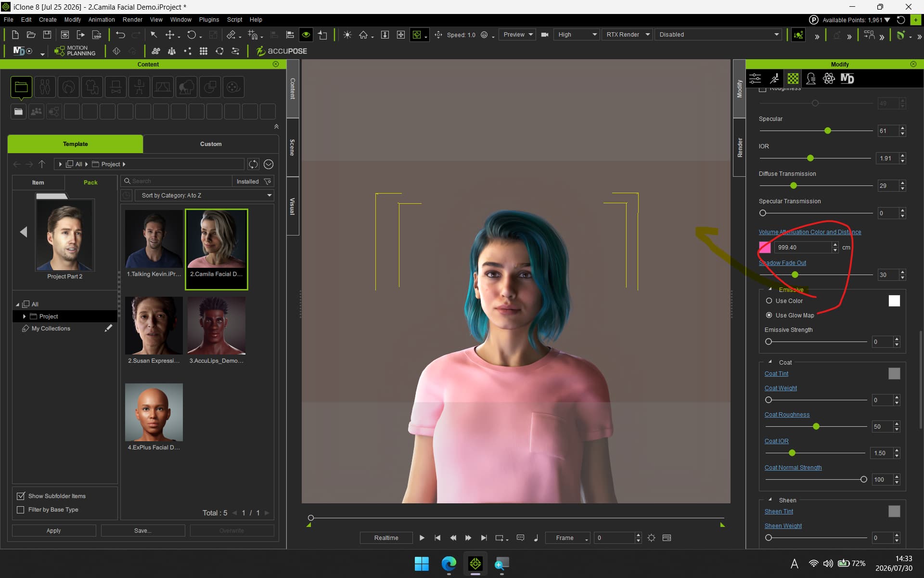
Task: Open the timeline project settings gear icon
Action: pyautogui.click(x=651, y=538)
